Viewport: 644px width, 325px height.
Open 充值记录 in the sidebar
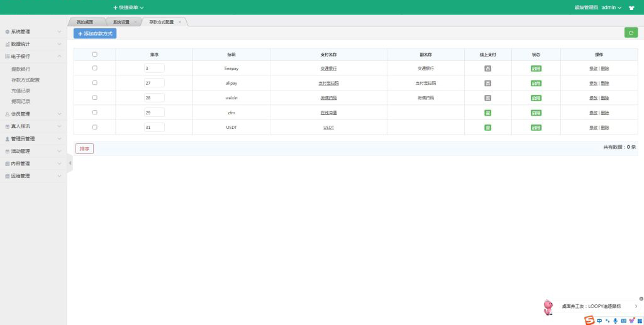[x=21, y=91]
